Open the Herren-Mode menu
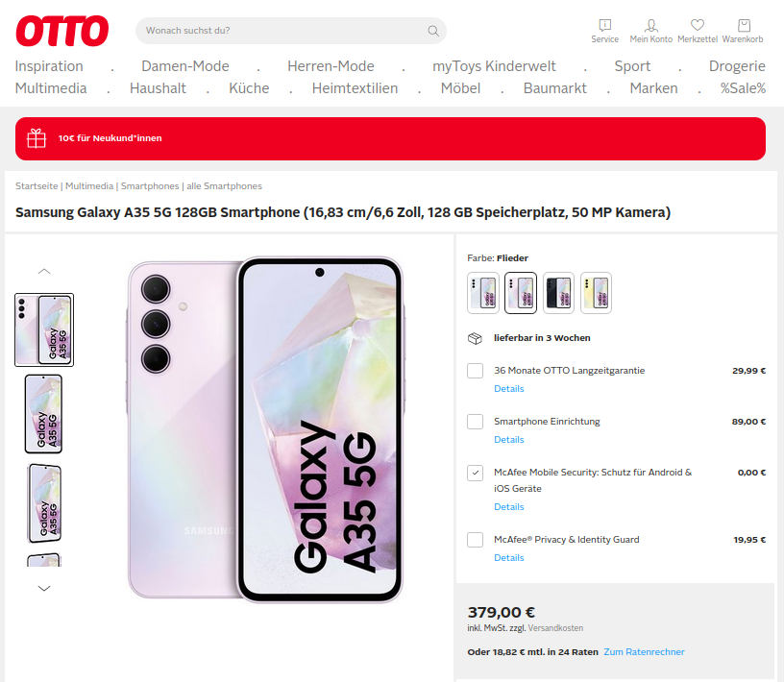784x682 pixels. tap(331, 66)
